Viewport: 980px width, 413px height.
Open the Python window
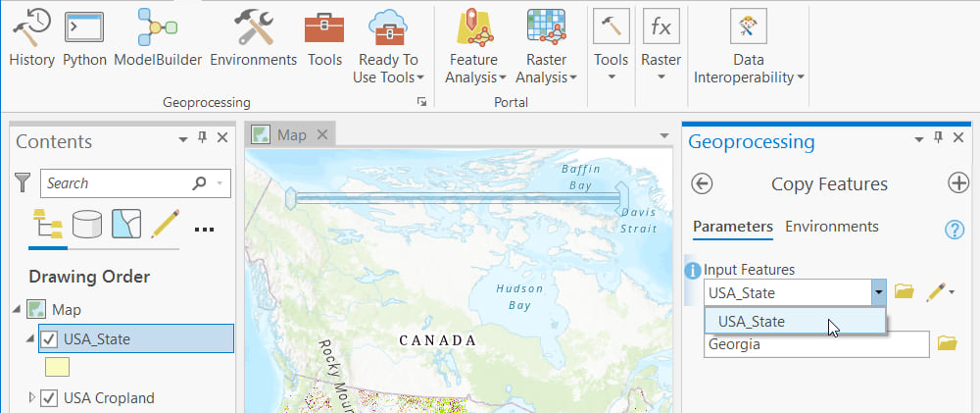tap(84, 37)
